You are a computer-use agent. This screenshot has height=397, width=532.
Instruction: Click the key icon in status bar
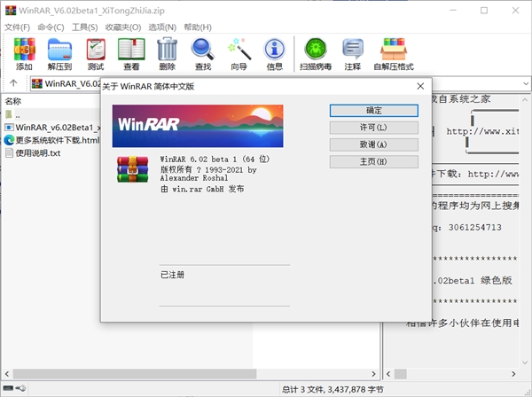[x=21, y=388]
